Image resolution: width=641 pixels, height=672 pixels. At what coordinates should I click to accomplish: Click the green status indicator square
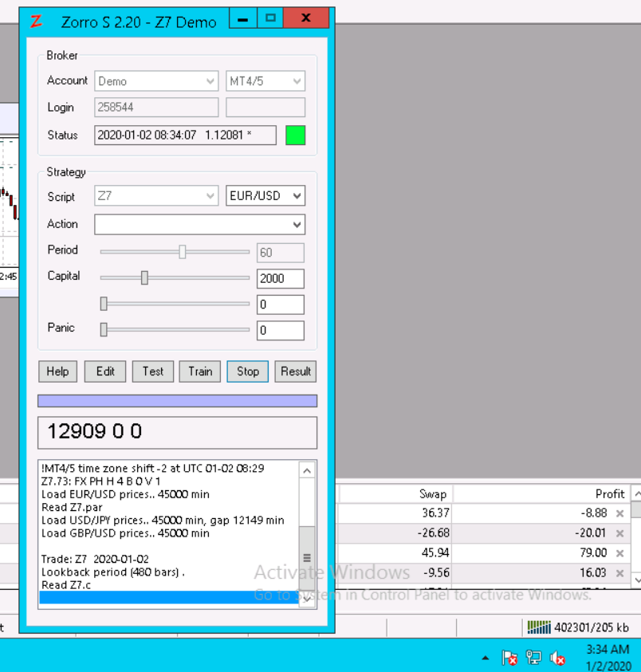pos(296,135)
